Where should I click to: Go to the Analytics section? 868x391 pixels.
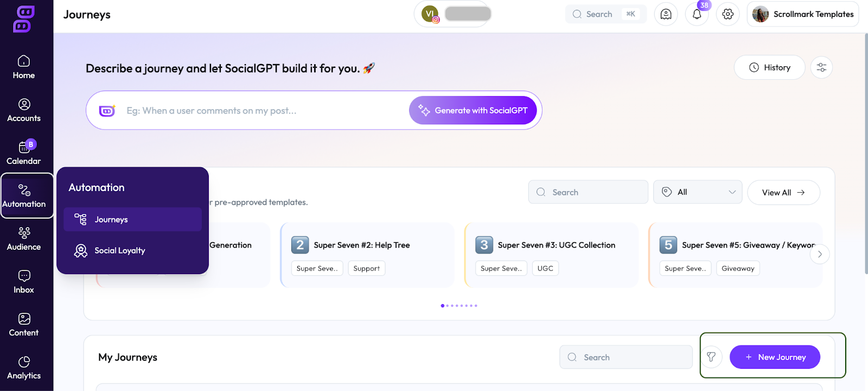pos(24,368)
